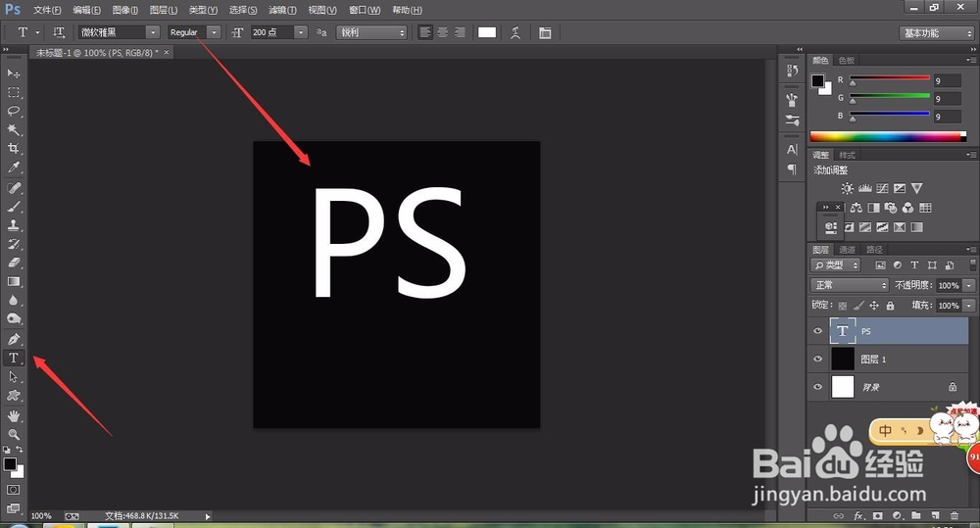
Task: Open the Brush Presets panel icon
Action: coord(792,100)
